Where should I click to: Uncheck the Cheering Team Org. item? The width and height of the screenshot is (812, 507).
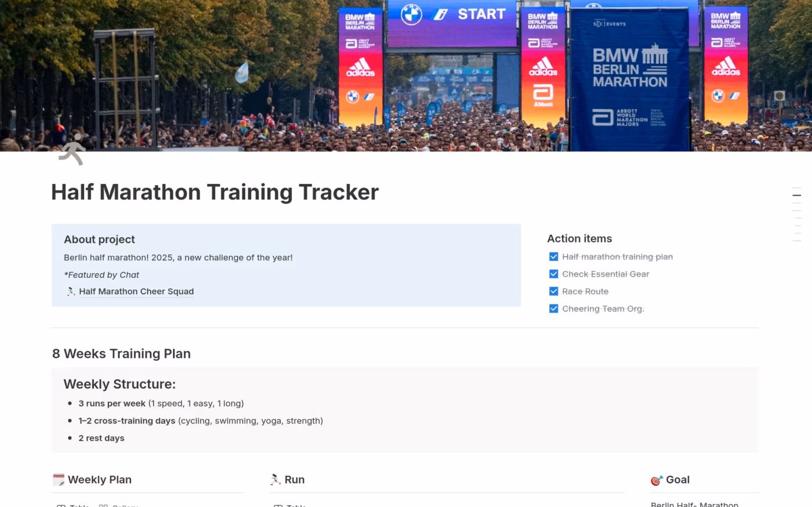pos(553,309)
